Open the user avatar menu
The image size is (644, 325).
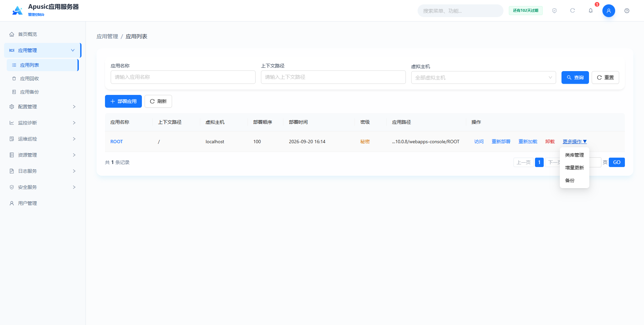[609, 11]
